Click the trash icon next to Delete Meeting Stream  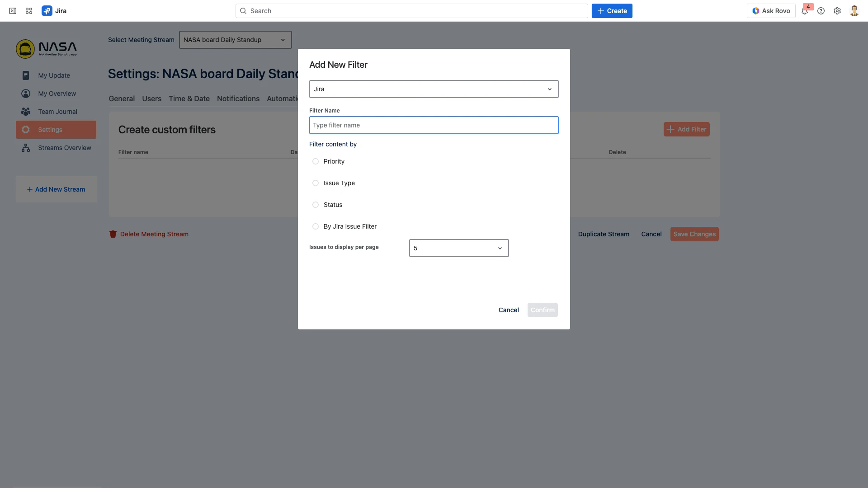click(113, 234)
